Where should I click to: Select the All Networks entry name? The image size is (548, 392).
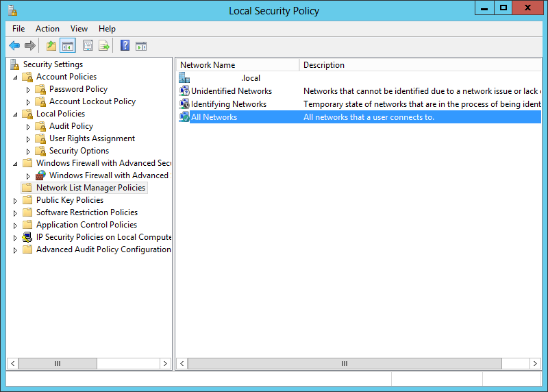coord(214,117)
